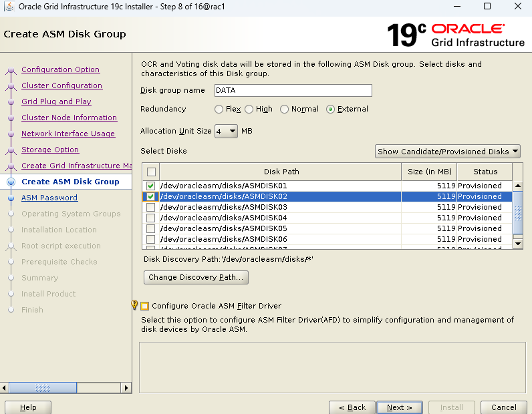Select the /dev/oracleasm/disks/ASMDISK01 path text
The width and height of the screenshot is (532, 414).
tap(224, 186)
